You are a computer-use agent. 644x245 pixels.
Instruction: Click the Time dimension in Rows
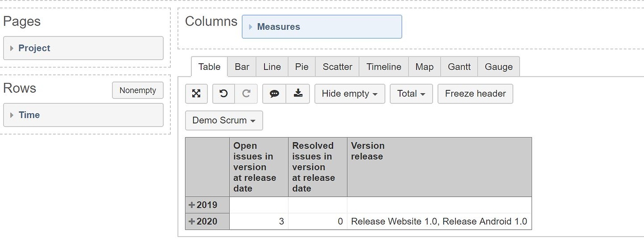point(84,115)
